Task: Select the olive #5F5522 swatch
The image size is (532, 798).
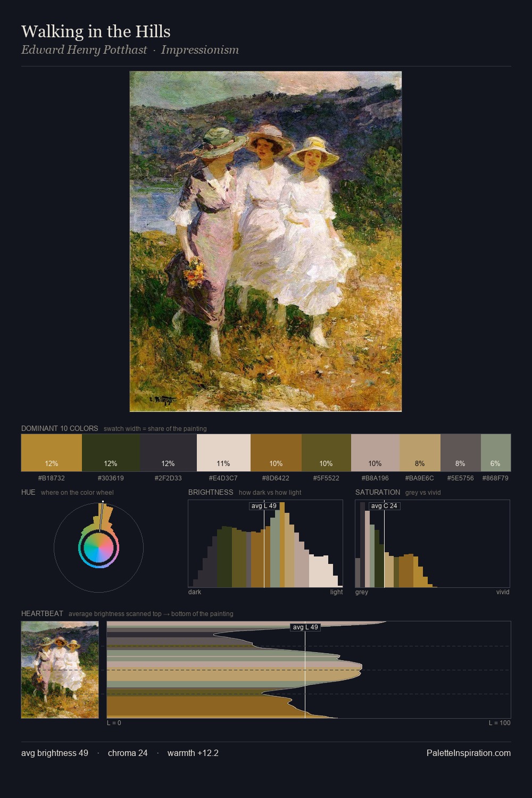Action: click(326, 453)
